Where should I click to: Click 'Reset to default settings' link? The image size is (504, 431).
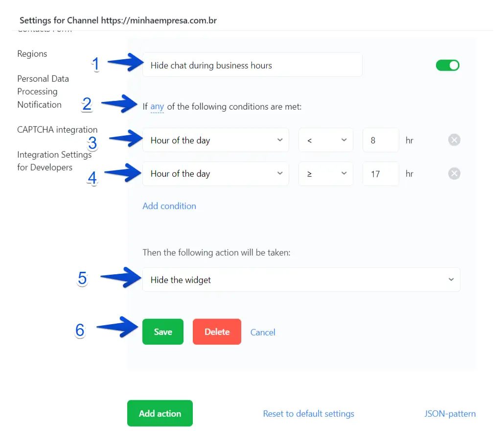click(x=308, y=414)
